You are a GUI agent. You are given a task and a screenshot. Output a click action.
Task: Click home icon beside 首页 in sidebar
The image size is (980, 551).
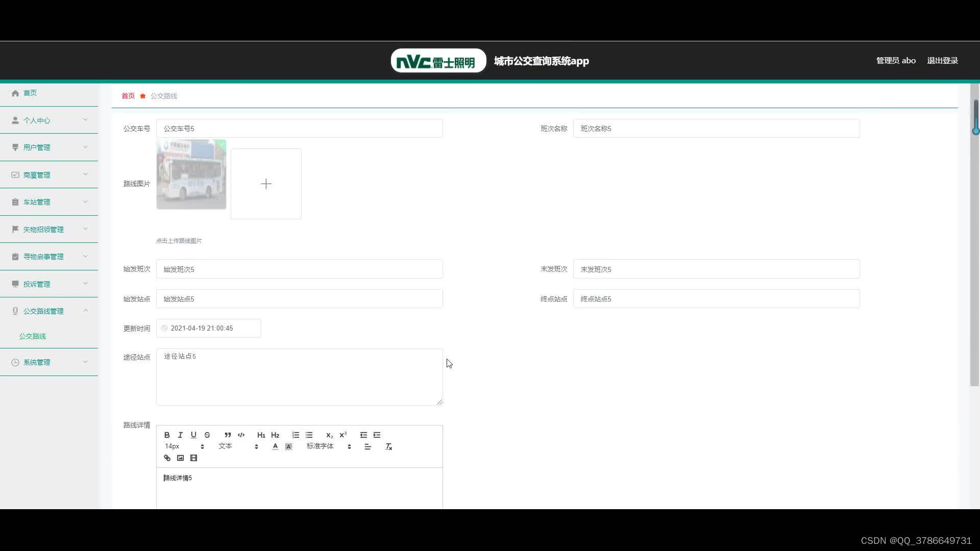15,93
